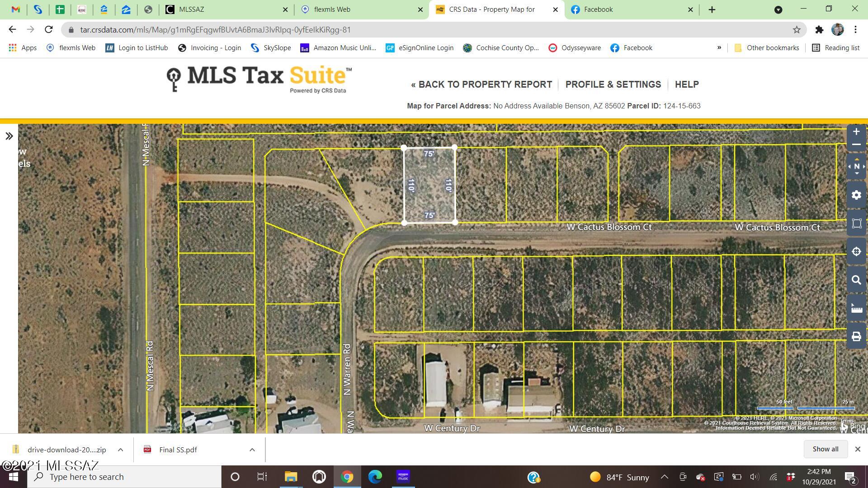Screen dimensions: 868x488
Task: Go back to property report
Action: point(481,84)
